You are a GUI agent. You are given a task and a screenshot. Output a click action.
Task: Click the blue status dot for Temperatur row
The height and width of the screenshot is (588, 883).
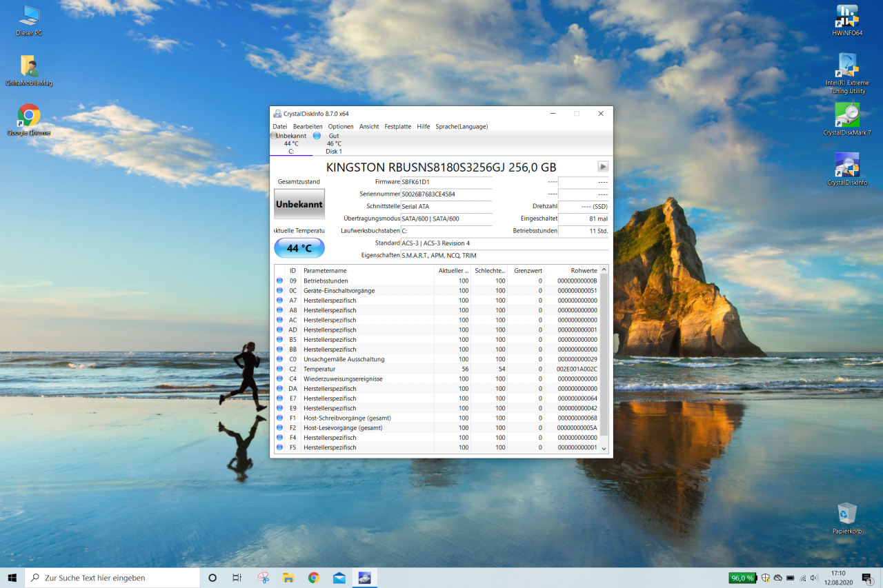pyautogui.click(x=279, y=369)
